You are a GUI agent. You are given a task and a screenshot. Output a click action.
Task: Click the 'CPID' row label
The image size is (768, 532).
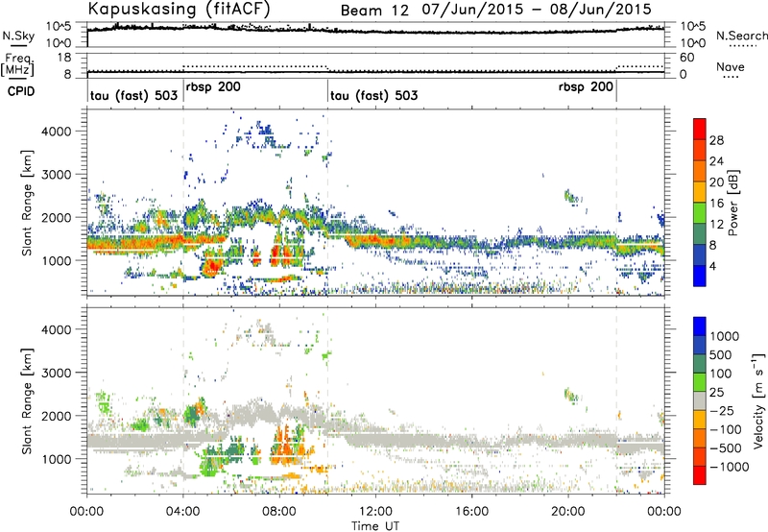pyautogui.click(x=21, y=91)
